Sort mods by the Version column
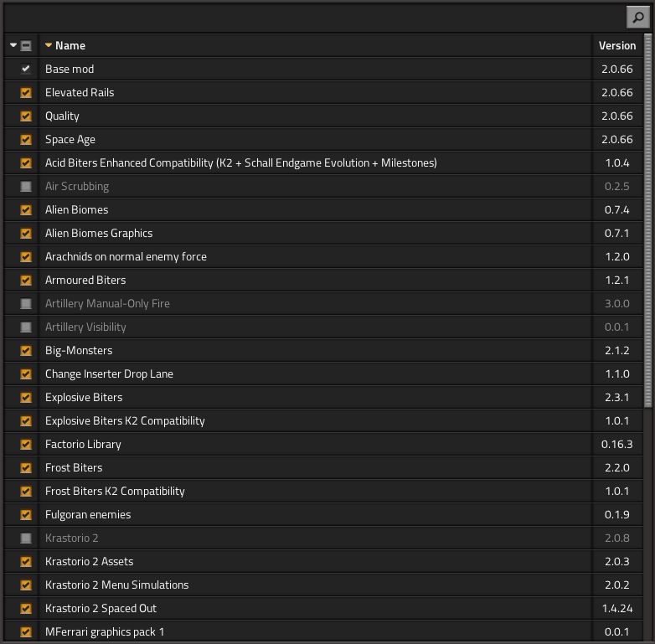655x644 pixels. pos(616,46)
